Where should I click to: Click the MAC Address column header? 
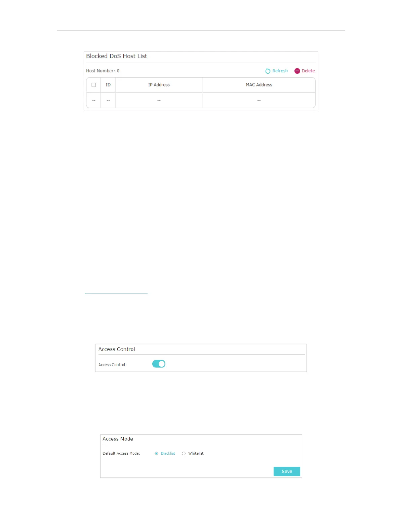(259, 85)
